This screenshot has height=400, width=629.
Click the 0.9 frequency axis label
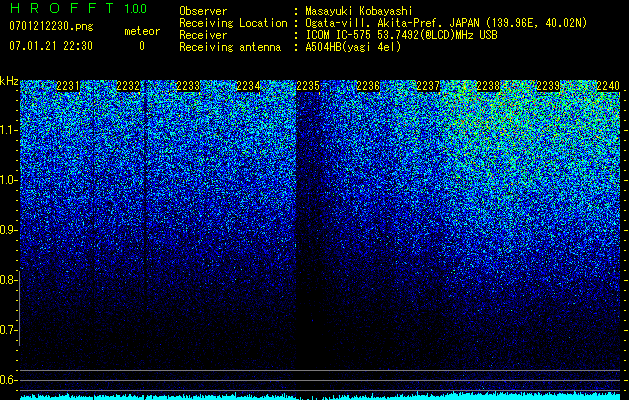click(x=8, y=230)
